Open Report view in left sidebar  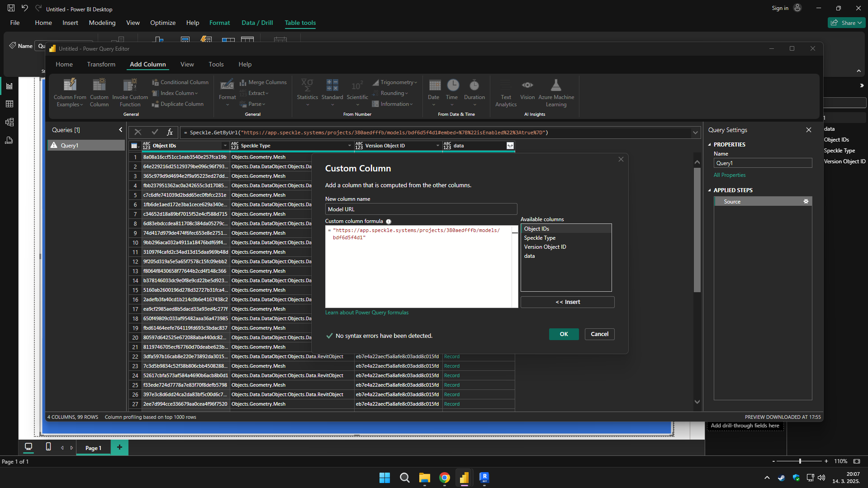click(x=9, y=86)
